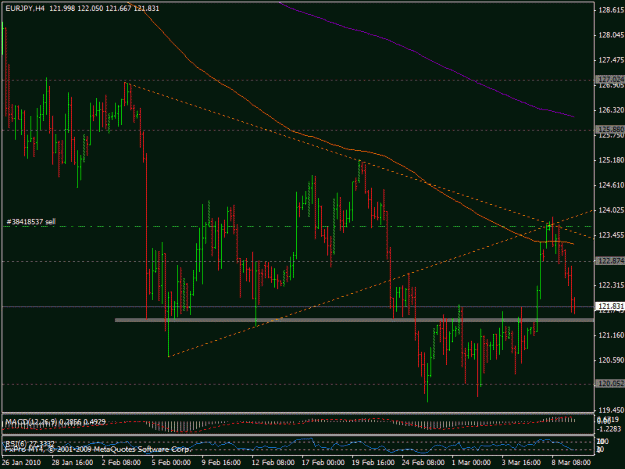
Task: Click the 122.315 price scale label
Action: (x=611, y=285)
